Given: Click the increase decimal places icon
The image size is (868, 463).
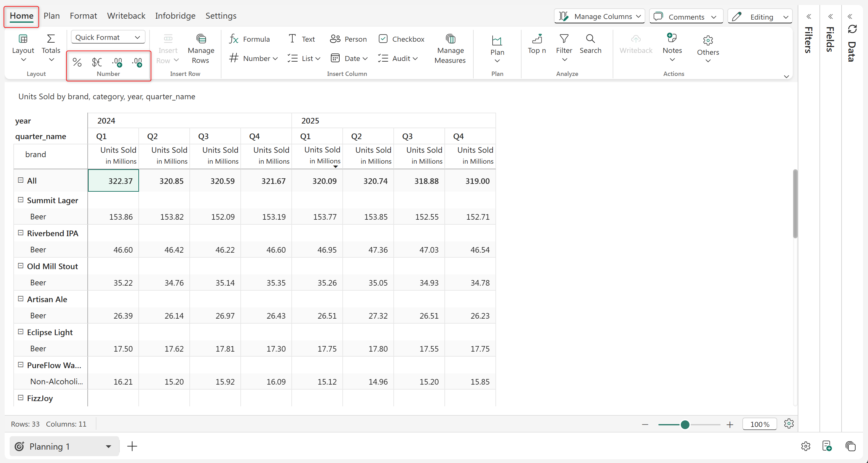Looking at the screenshot, I should pos(117,62).
